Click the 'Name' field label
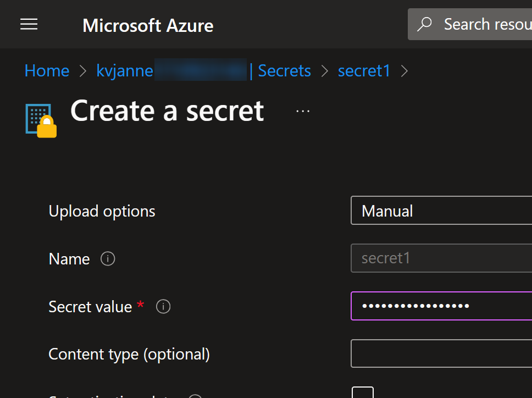This screenshot has height=398, width=532. point(69,259)
